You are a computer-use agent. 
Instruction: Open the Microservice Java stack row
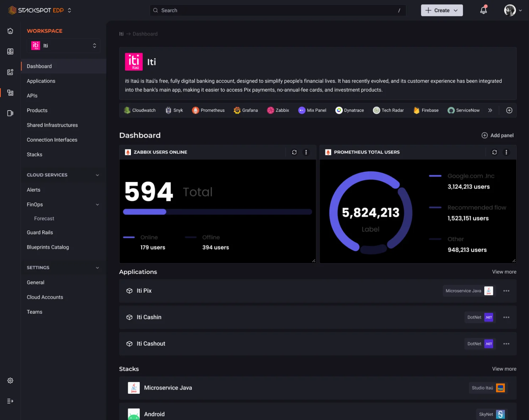318,388
